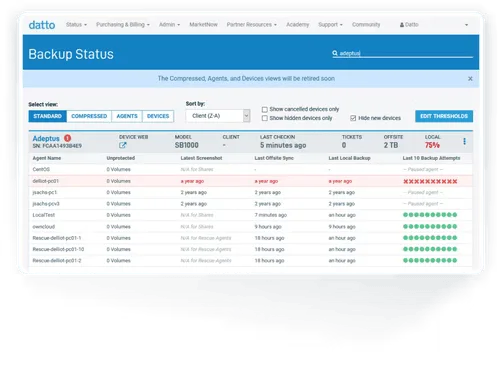The image size is (502, 367).
Task: Open the Academy page
Action: pos(297,25)
